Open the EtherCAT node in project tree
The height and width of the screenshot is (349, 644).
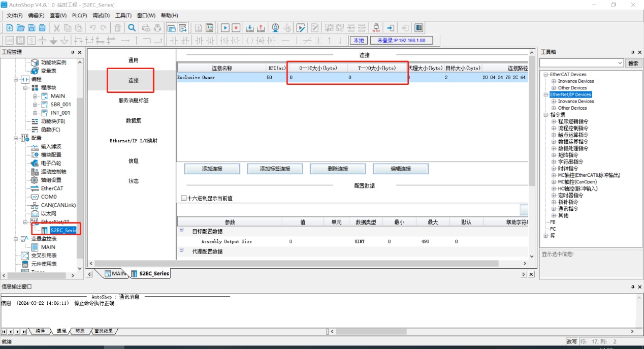[x=52, y=188]
